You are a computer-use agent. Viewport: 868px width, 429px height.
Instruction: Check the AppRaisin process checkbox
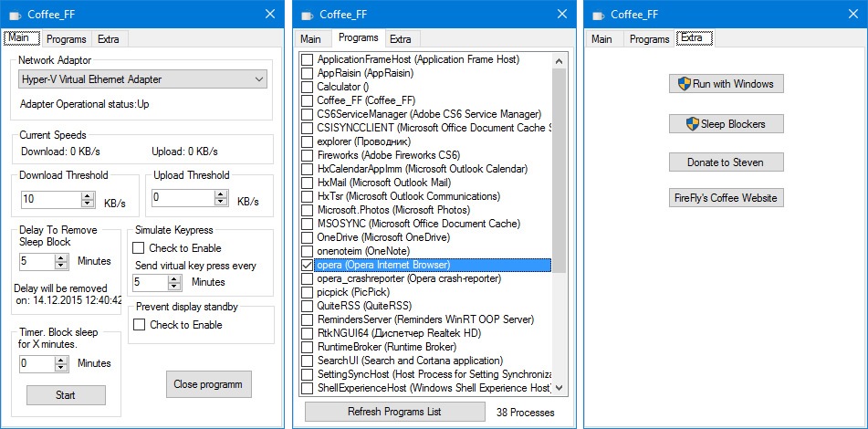(308, 73)
